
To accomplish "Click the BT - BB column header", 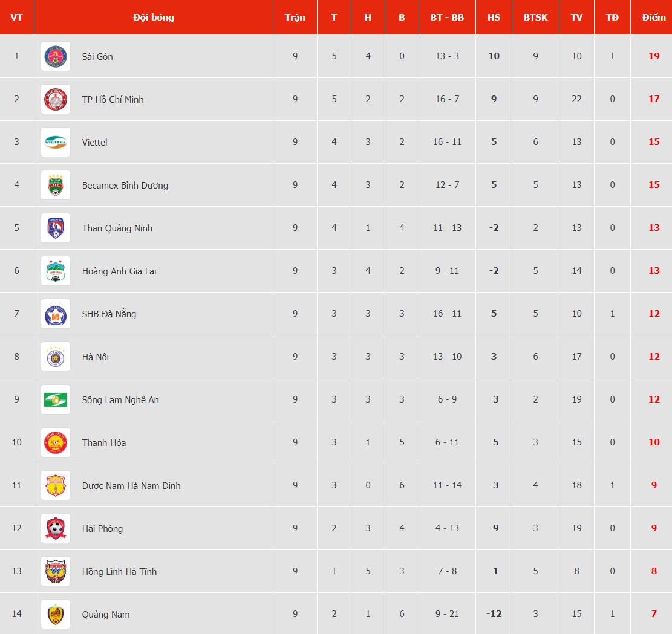I will (447, 17).
